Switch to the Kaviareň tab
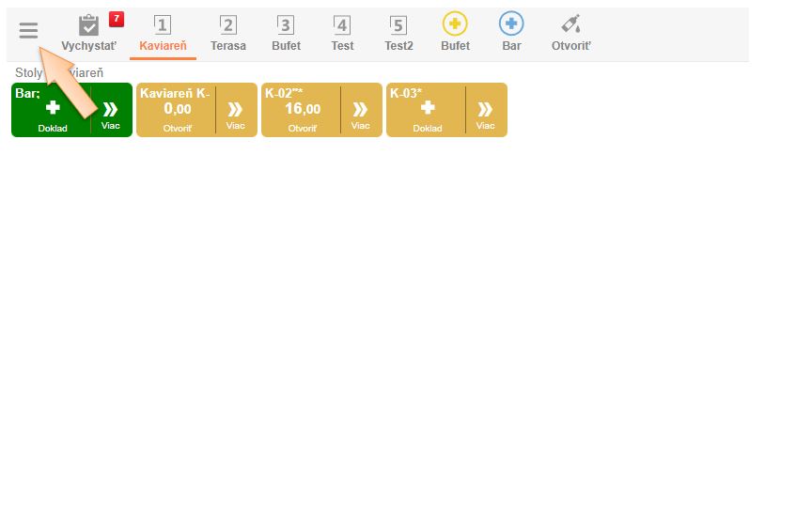 click(163, 33)
